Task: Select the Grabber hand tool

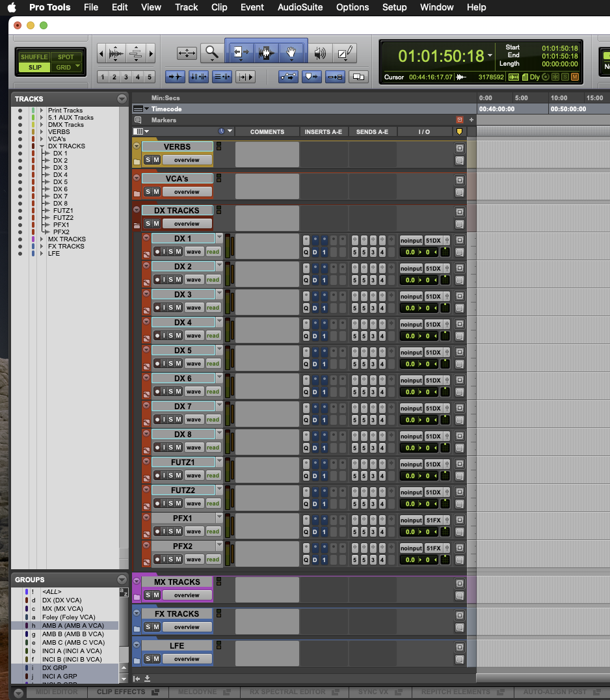Action: pyautogui.click(x=291, y=53)
